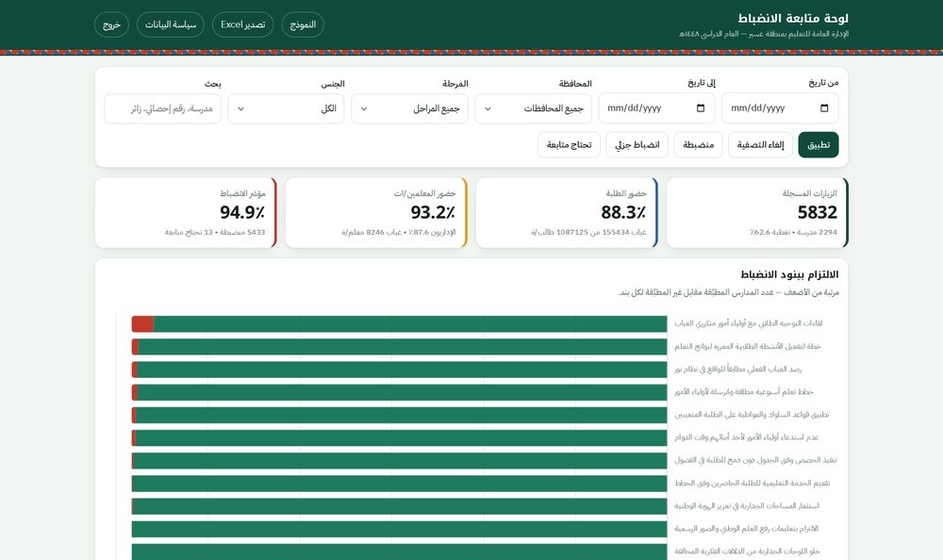Screen dimensions: 943x560
Task: Click green bar for الالتزام بتعليمات رفع العلم
Action: click(x=399, y=529)
